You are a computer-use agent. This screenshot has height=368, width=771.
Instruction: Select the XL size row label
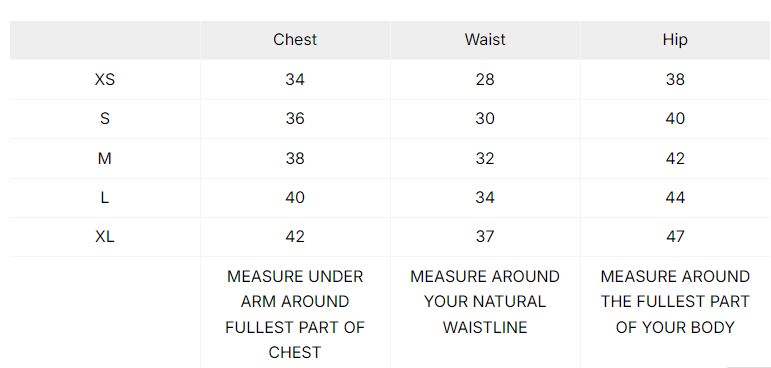[x=105, y=237]
